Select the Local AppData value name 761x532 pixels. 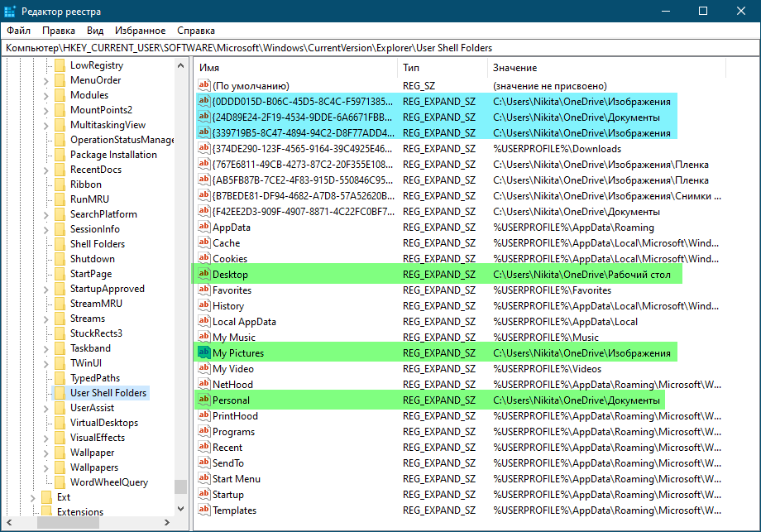click(x=244, y=321)
